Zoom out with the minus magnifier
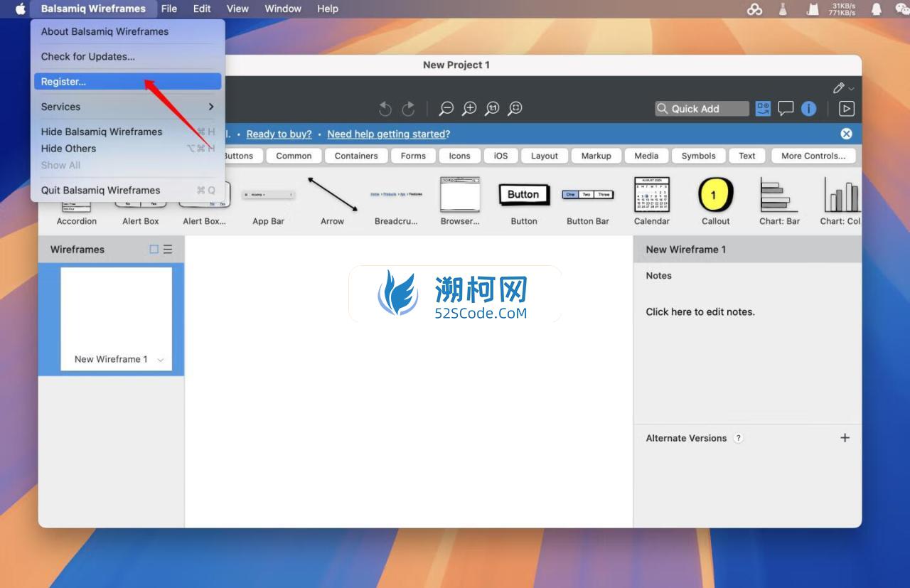 (446, 108)
